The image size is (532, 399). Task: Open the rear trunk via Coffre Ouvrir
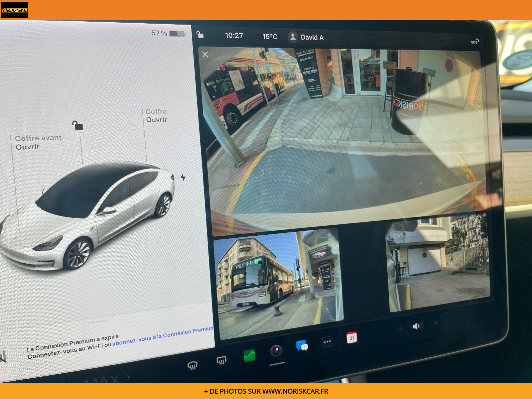pyautogui.click(x=156, y=115)
